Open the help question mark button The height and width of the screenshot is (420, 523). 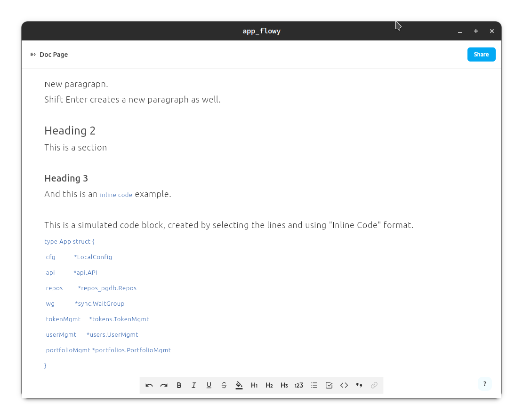[485, 384]
